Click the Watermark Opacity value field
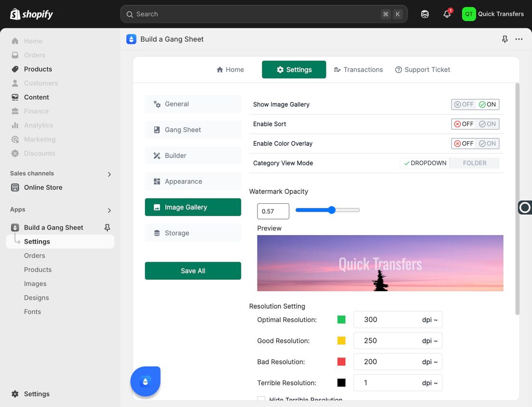The width and height of the screenshot is (532, 407). pyautogui.click(x=273, y=211)
